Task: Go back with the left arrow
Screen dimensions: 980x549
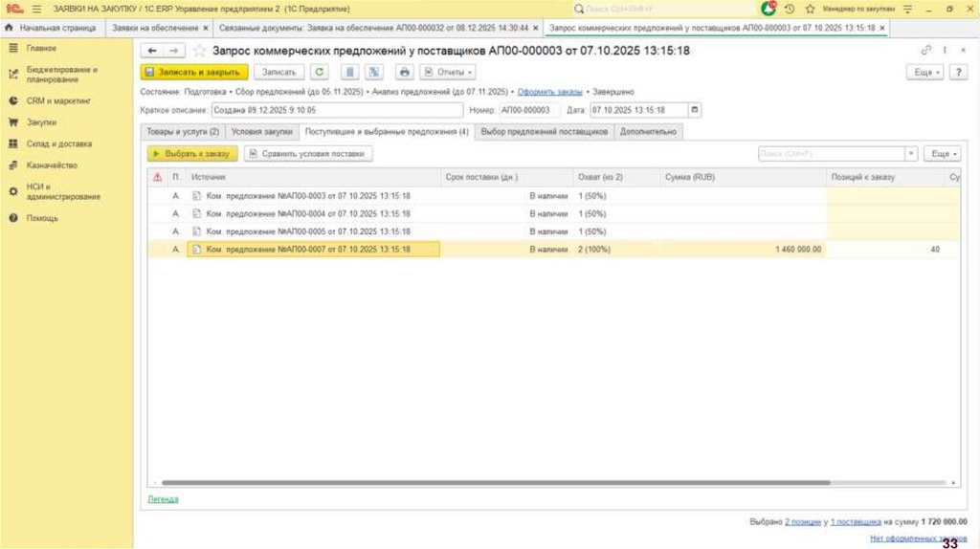Action: tap(152, 51)
